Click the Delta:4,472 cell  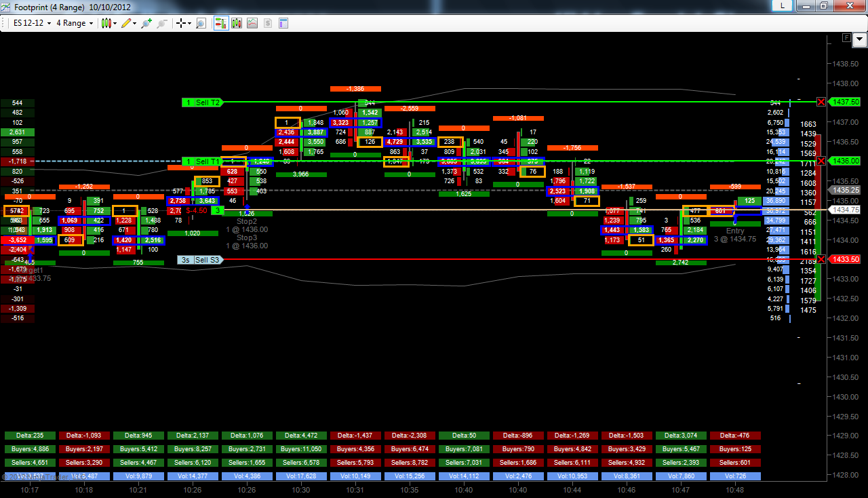301,436
